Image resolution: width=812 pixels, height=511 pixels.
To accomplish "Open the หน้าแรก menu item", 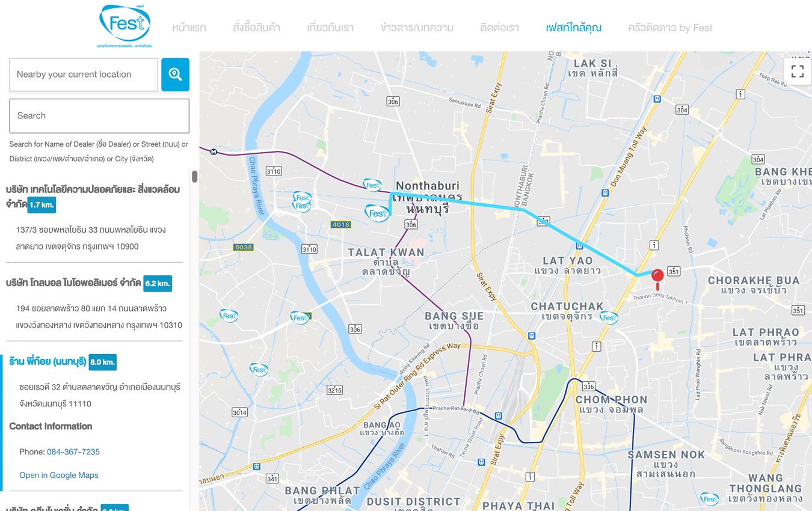I will [189, 28].
